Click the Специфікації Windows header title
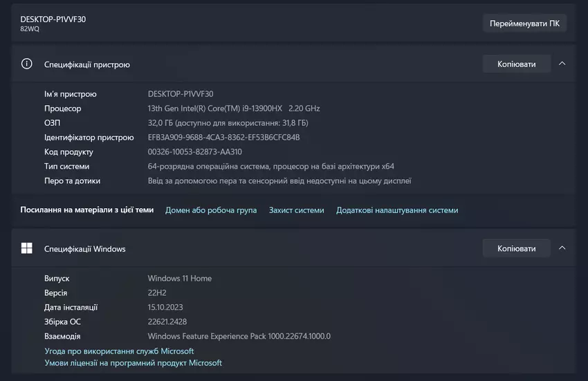Image resolution: width=588 pixels, height=381 pixels. pyautogui.click(x=85, y=249)
